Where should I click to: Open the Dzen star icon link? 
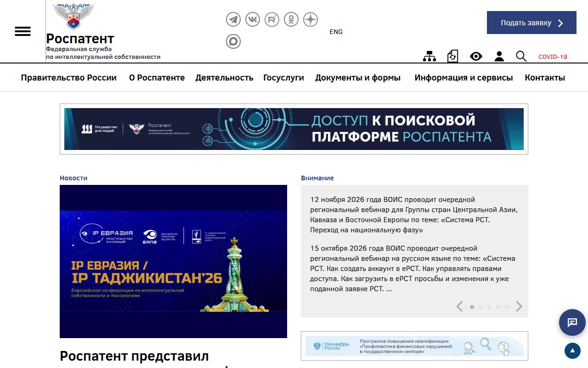click(x=311, y=19)
